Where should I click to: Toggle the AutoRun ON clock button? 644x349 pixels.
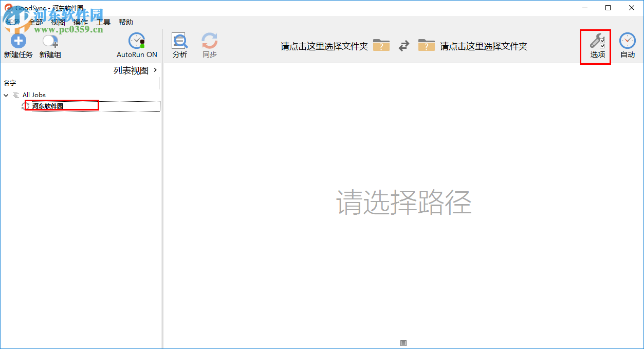(137, 45)
